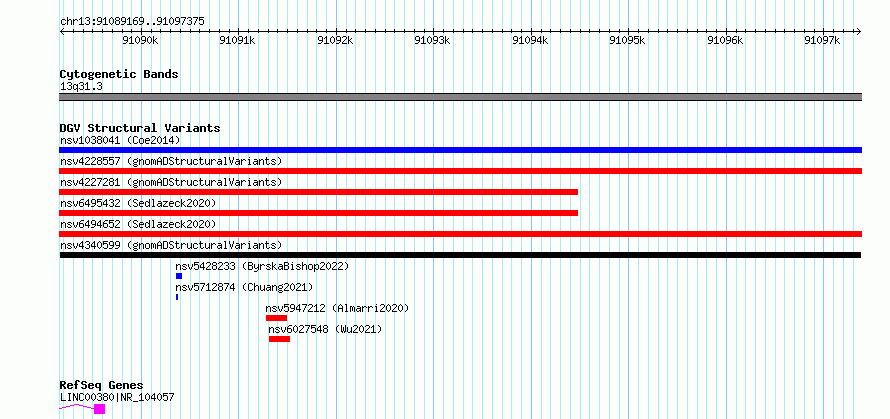Click the nsv4227281 red variant bar

318,192
